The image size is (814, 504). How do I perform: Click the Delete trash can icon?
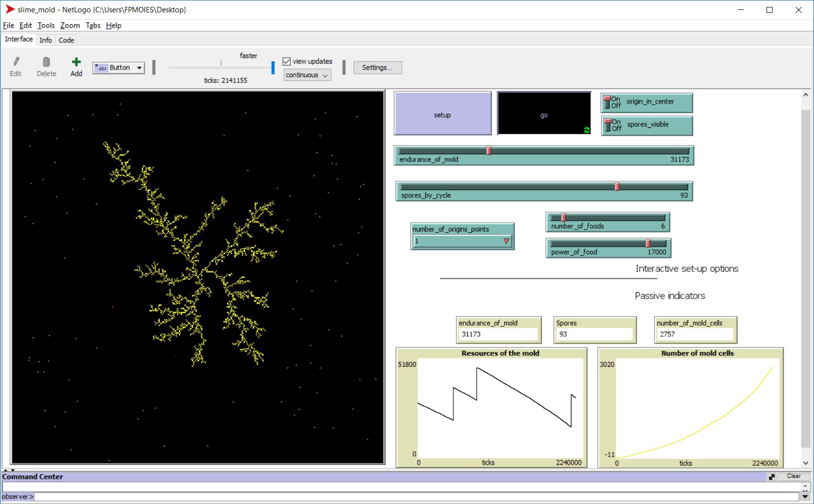tap(46, 62)
